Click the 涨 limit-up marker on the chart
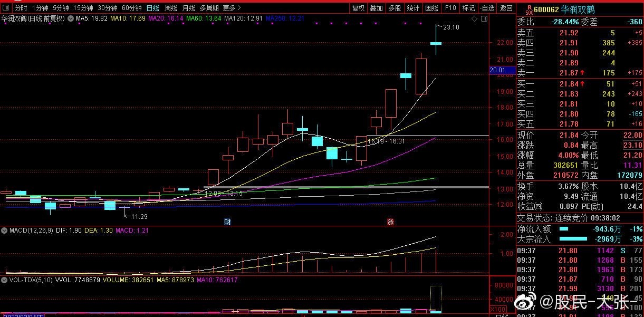Viewport: 644px width, 317px height. 391,222
